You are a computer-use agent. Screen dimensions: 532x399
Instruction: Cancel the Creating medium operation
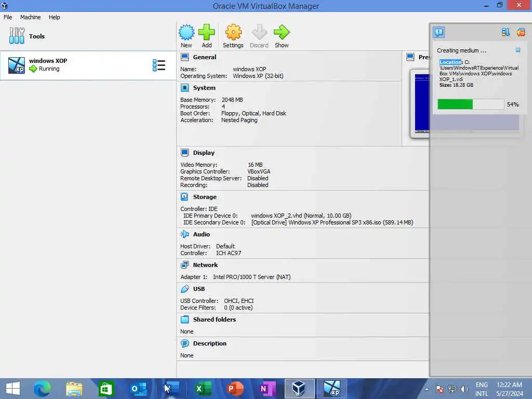point(518,50)
